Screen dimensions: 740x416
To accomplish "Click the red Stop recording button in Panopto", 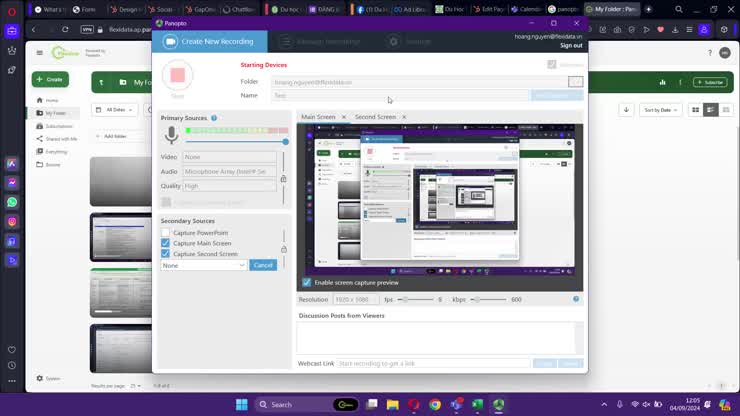I will tap(177, 75).
